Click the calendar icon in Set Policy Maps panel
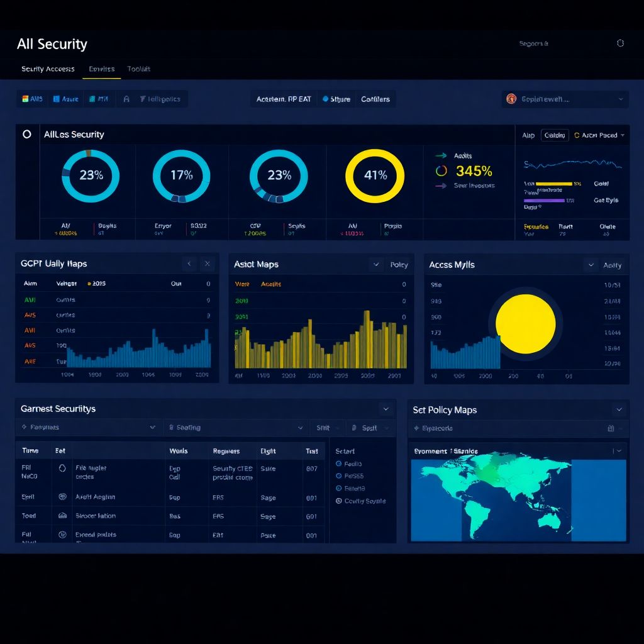This screenshot has height=644, width=644. tap(610, 428)
